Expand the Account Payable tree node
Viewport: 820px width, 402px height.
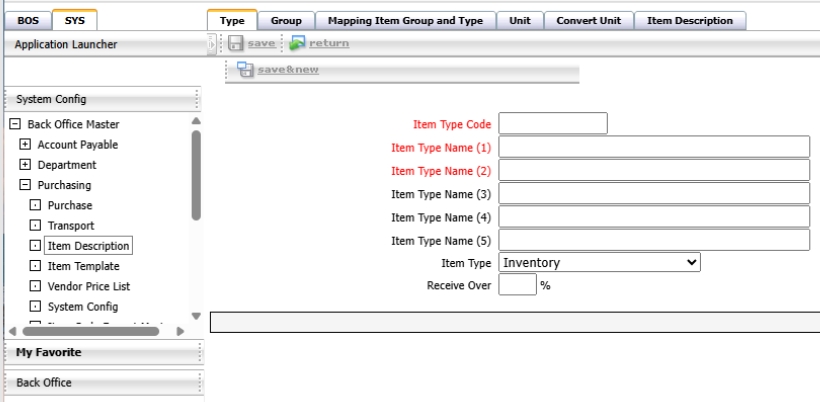(x=25, y=145)
